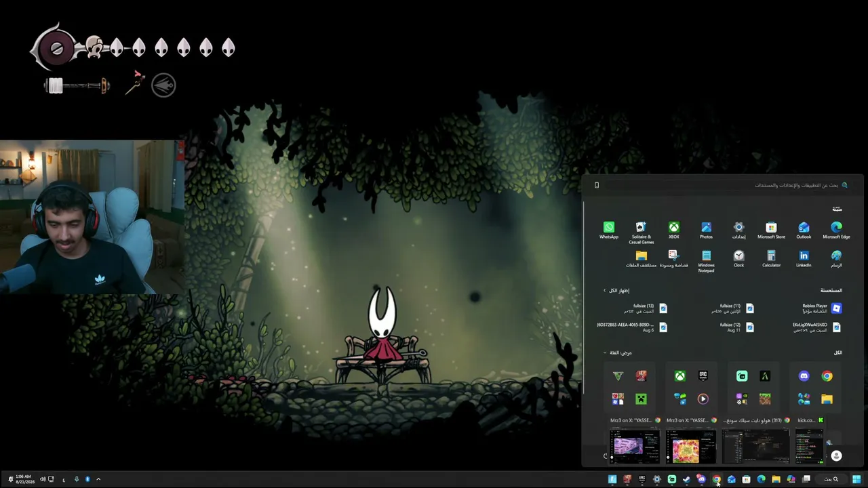Open the fullsize (11) recommended file
The height and width of the screenshot is (488, 868).
pyautogui.click(x=732, y=308)
